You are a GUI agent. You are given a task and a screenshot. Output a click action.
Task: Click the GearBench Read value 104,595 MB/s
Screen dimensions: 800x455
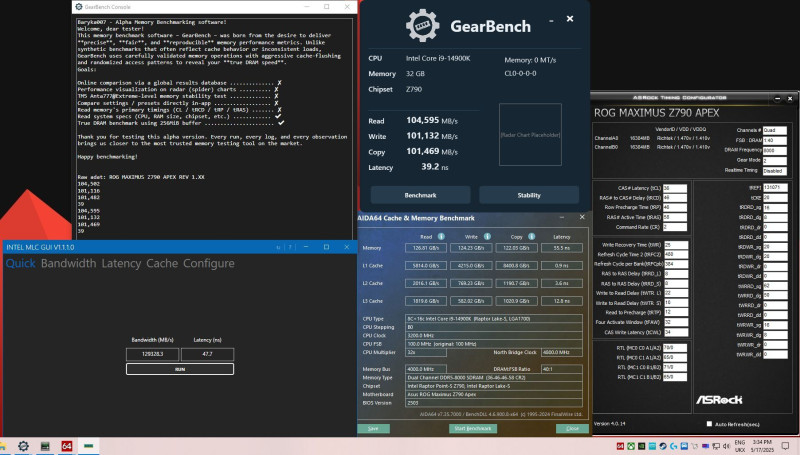[x=432, y=120]
